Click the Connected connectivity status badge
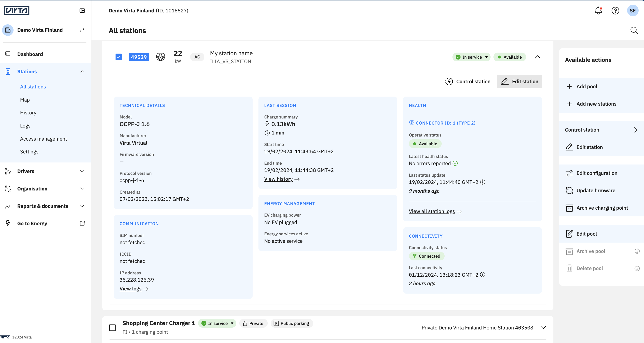The image size is (644, 343). pyautogui.click(x=427, y=256)
